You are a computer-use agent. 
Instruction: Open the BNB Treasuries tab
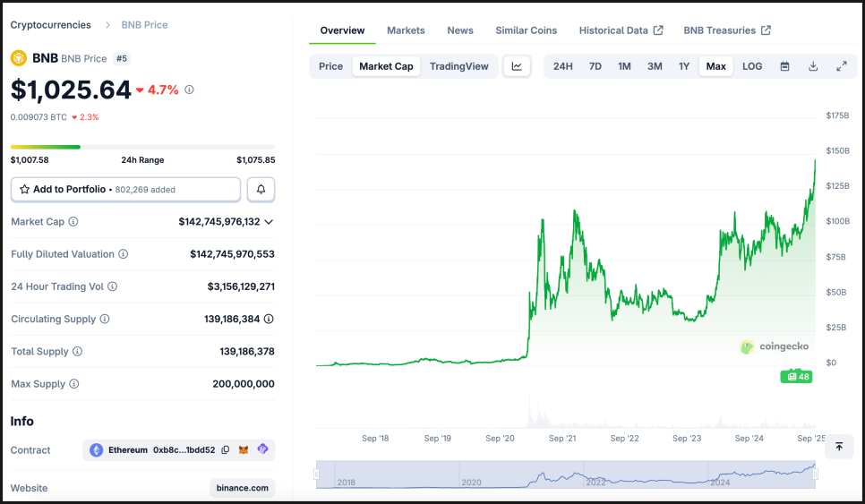click(726, 30)
